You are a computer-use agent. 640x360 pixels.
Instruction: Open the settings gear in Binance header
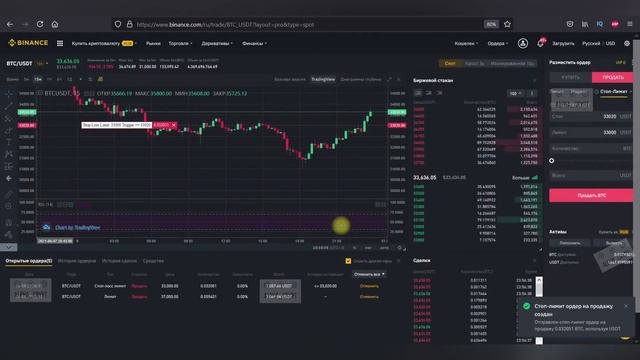(627, 43)
